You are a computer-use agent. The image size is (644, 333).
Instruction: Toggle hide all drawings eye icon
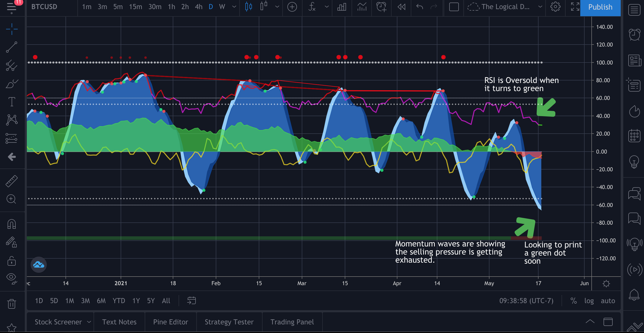(12, 279)
